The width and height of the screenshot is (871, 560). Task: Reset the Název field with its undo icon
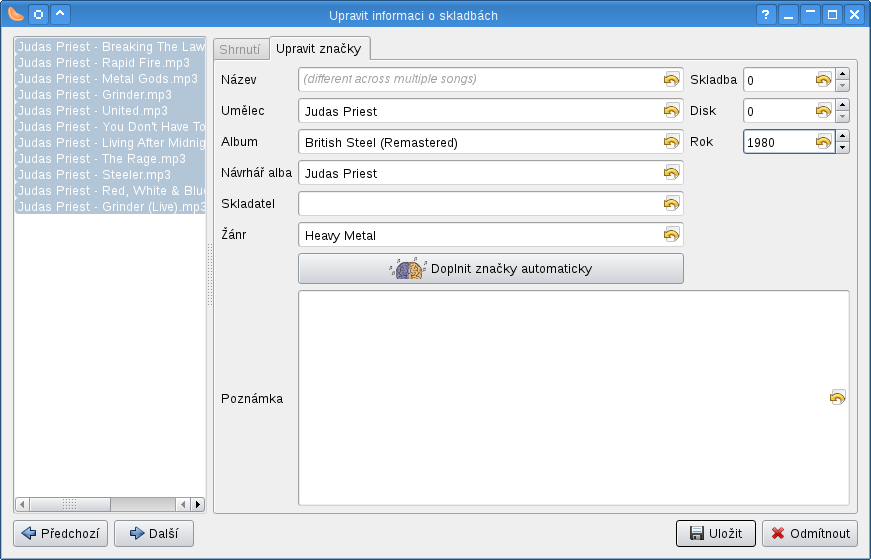tap(672, 80)
